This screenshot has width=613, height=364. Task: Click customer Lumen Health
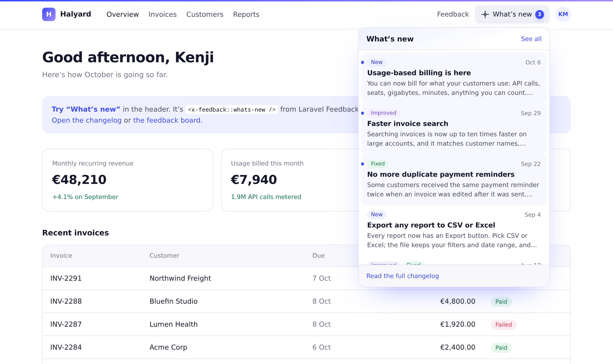(174, 324)
